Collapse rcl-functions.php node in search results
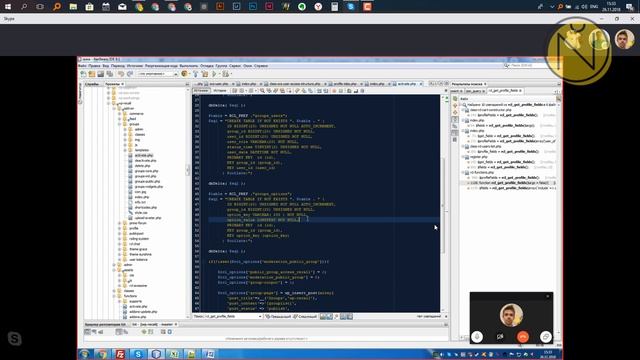640x360 pixels. (463, 173)
